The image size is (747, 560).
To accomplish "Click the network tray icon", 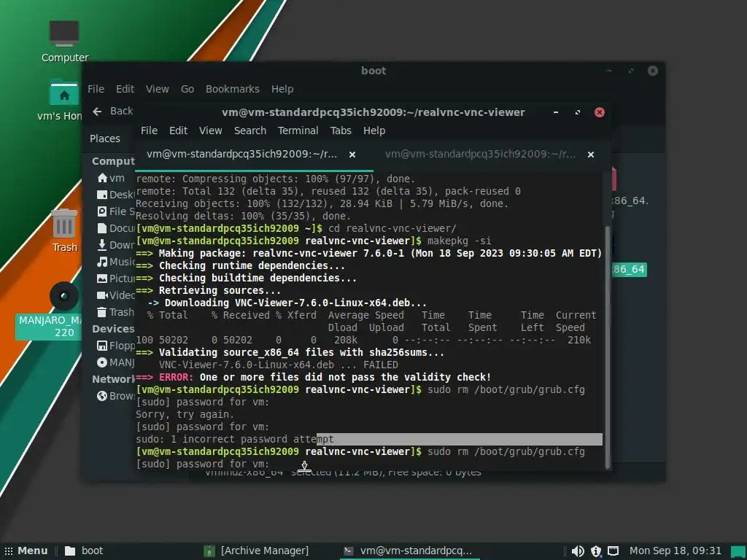I will coord(613,551).
